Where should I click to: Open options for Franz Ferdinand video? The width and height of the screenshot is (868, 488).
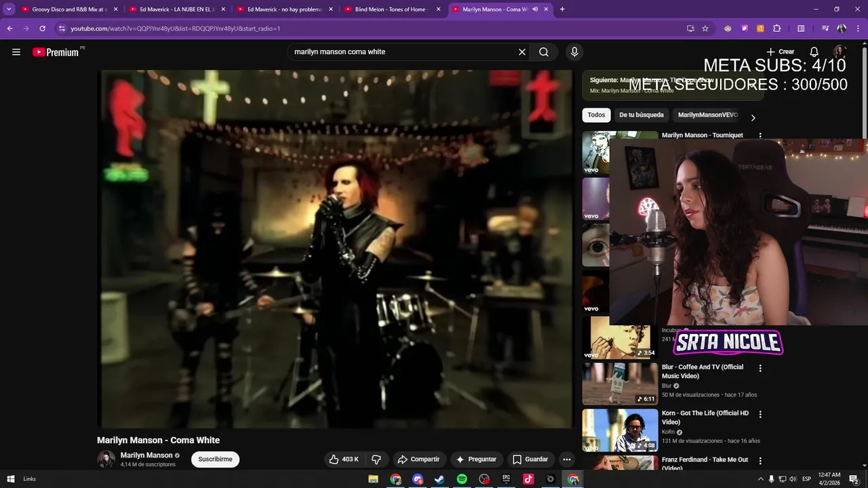(x=760, y=461)
